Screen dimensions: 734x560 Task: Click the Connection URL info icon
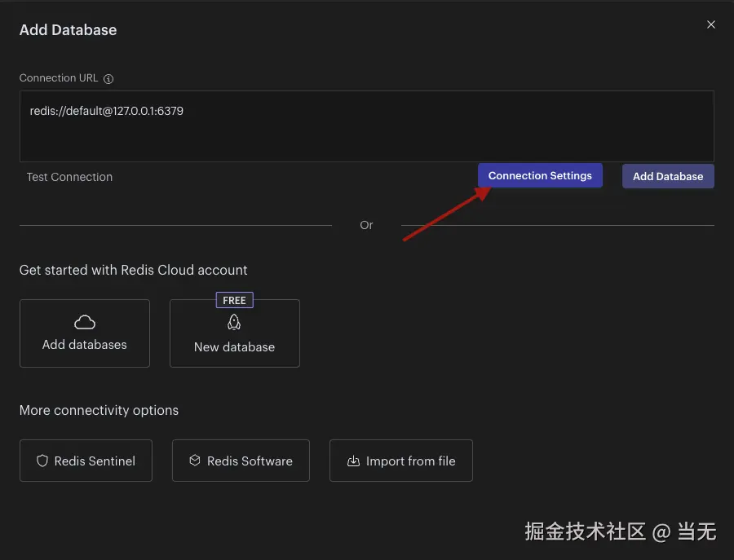[x=108, y=78]
